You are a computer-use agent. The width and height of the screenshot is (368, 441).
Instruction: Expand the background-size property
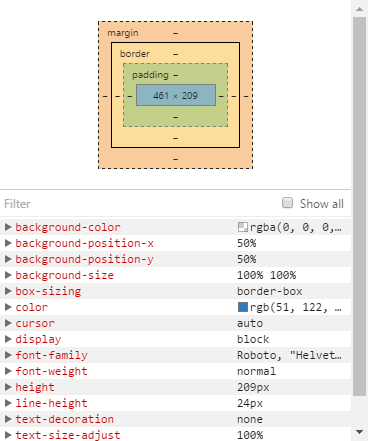click(8, 275)
